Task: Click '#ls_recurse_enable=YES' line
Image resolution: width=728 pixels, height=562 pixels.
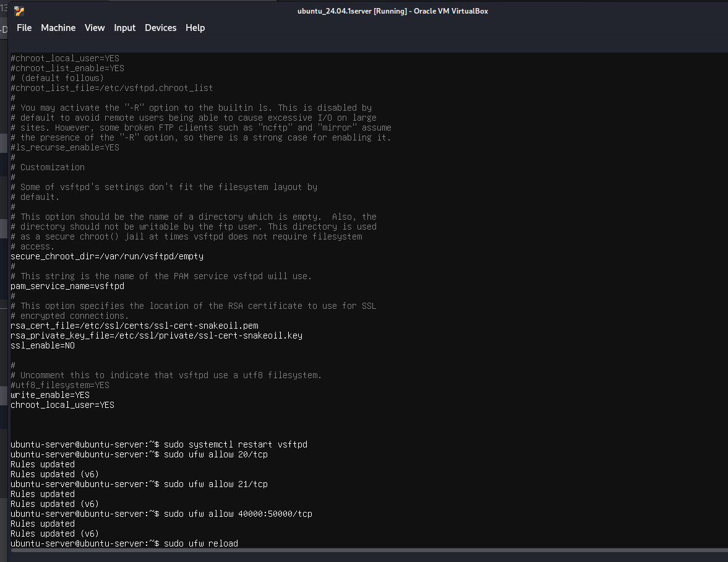Action: click(65, 148)
